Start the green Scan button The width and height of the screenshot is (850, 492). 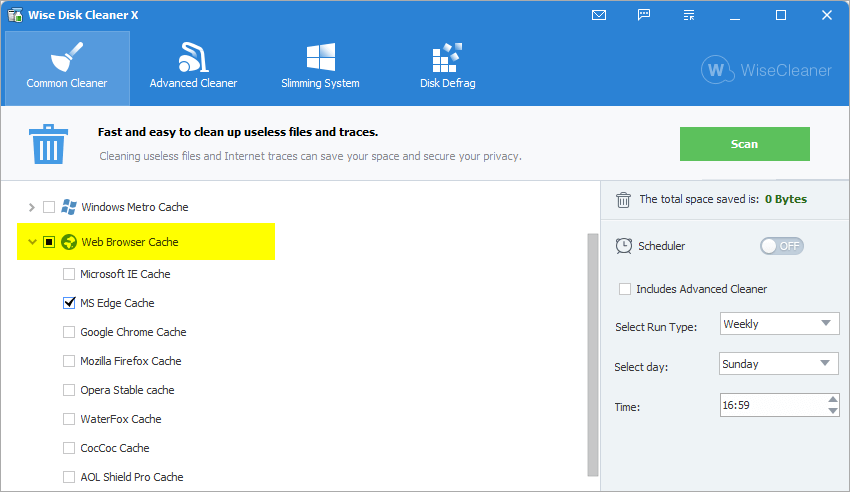click(x=744, y=144)
